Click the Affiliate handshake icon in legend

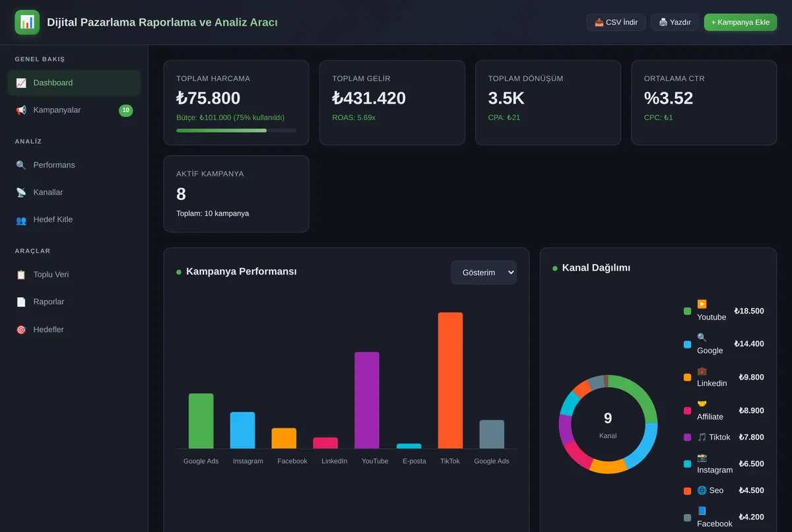pyautogui.click(x=702, y=404)
